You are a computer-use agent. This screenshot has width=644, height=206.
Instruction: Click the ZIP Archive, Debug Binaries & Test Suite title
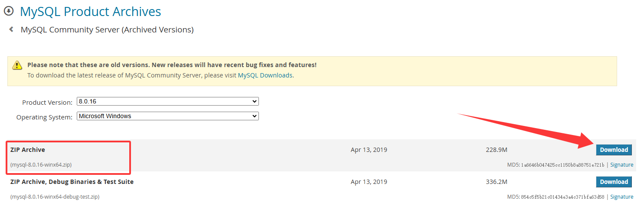point(72,182)
